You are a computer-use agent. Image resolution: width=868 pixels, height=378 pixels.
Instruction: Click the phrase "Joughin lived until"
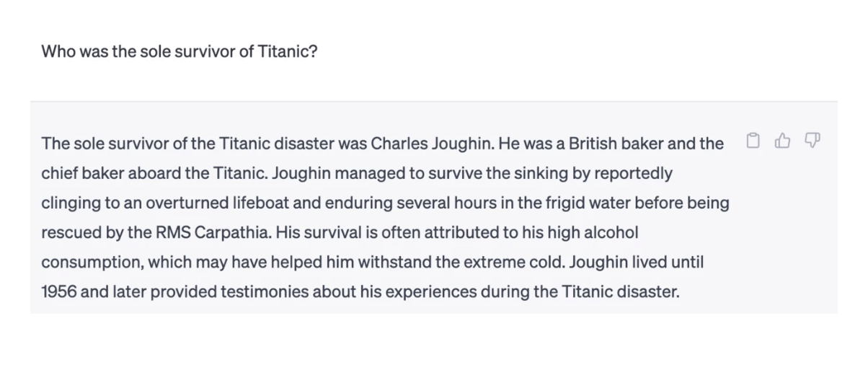(x=637, y=263)
